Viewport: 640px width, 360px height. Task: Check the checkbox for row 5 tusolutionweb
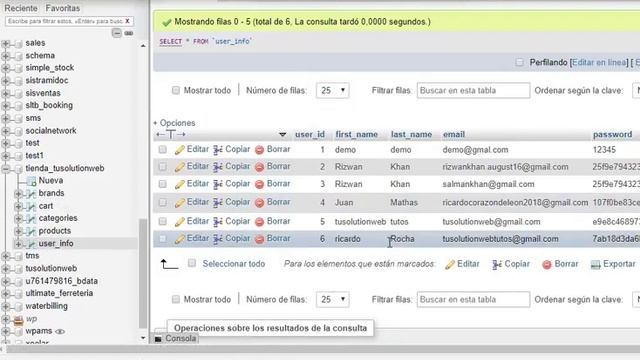click(x=162, y=221)
